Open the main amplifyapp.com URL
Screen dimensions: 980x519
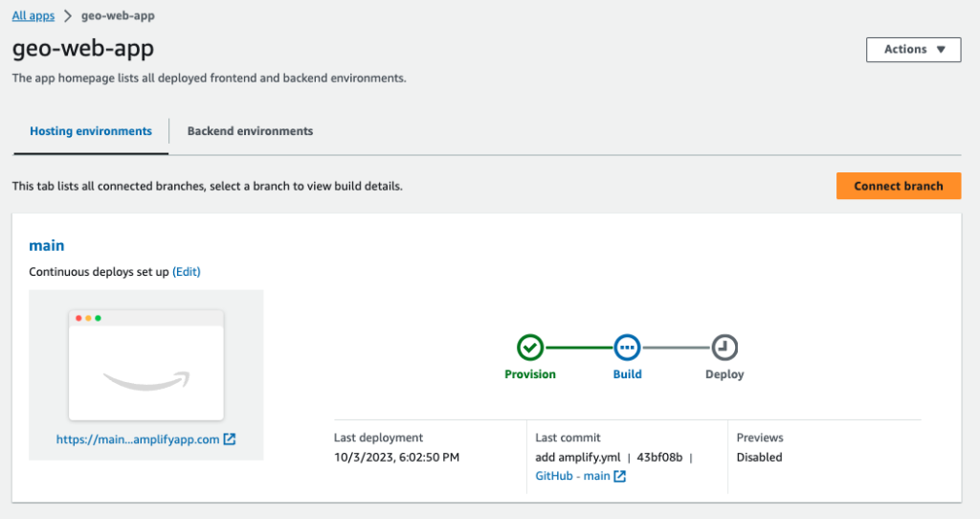pos(138,439)
